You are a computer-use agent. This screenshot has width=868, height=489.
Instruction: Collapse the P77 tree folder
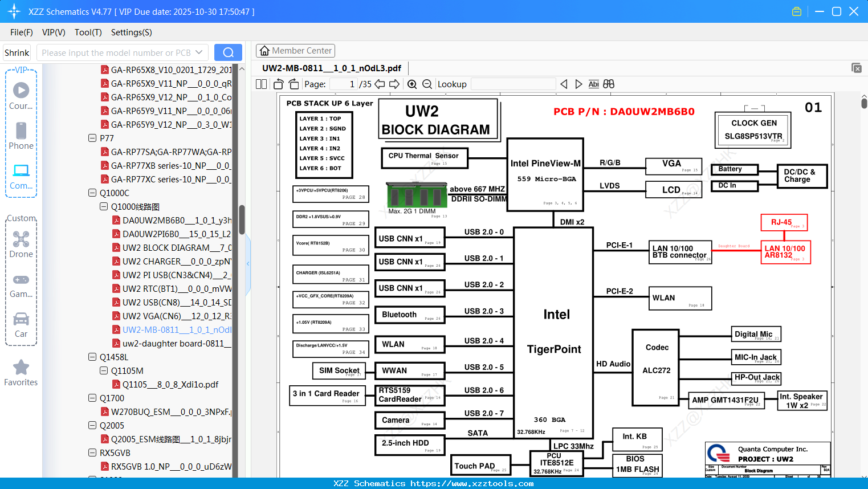coord(92,138)
